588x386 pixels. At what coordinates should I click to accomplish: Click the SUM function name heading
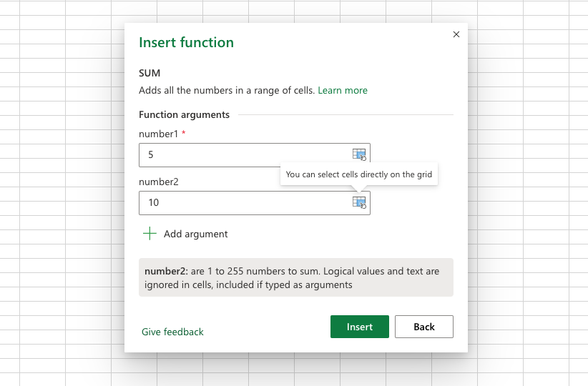(x=150, y=73)
